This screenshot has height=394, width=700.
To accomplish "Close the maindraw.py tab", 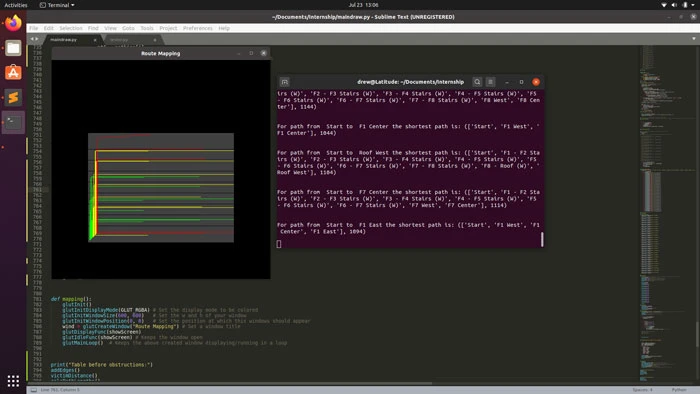I will click(x=95, y=40).
